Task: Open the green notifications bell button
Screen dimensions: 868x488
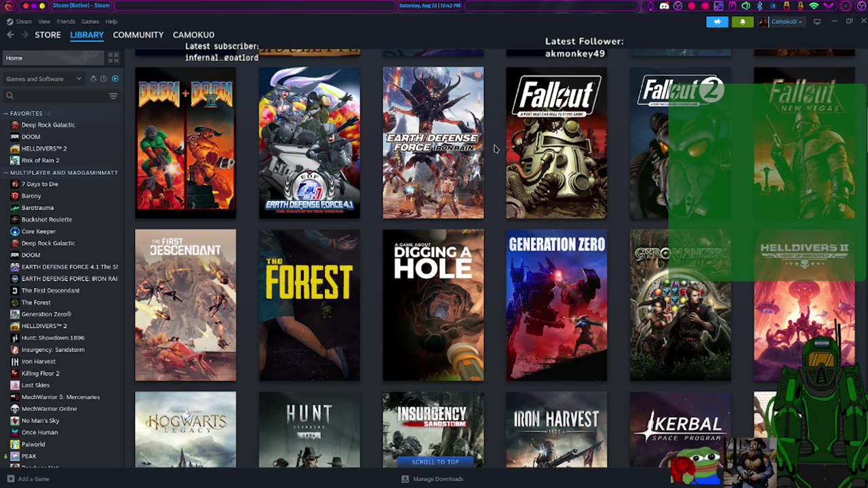Action: point(743,22)
